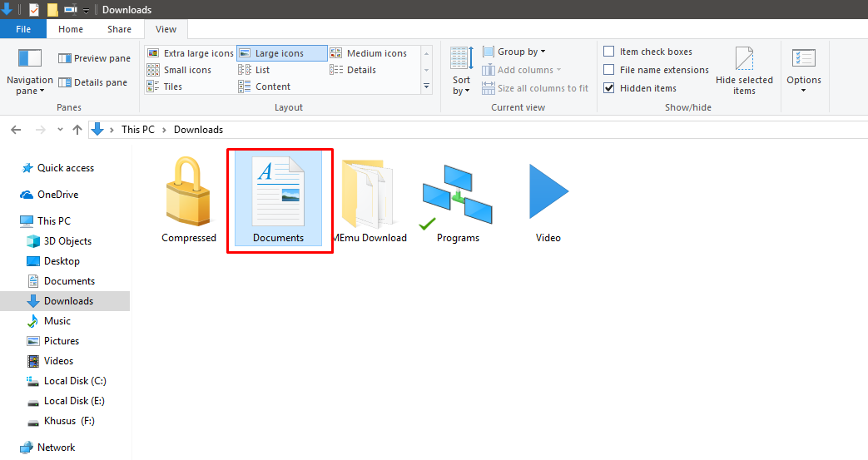Click Size all columns to fit
This screenshot has height=460, width=868.
535,88
